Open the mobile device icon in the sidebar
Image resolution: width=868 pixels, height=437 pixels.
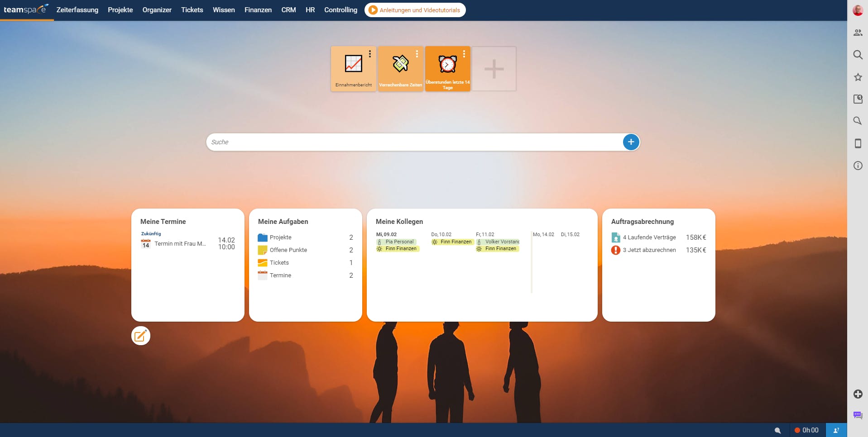pyautogui.click(x=858, y=143)
